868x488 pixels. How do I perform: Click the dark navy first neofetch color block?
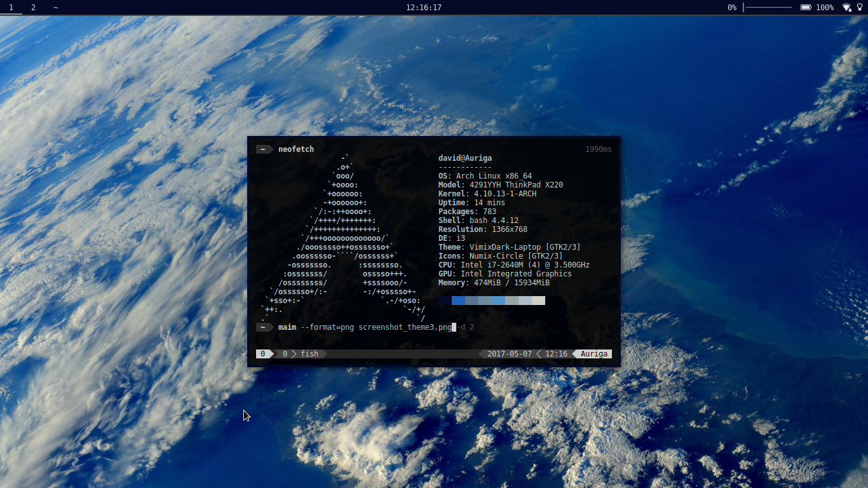[445, 301]
